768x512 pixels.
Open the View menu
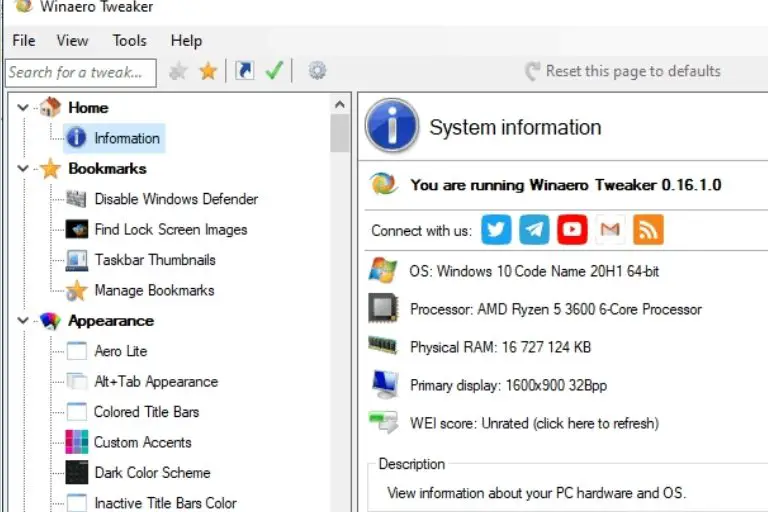click(72, 41)
